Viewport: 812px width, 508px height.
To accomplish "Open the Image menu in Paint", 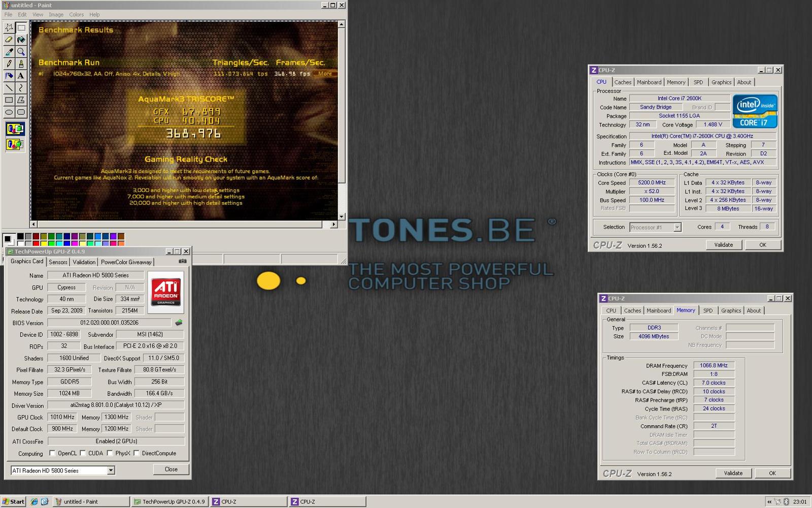I will coord(56,15).
